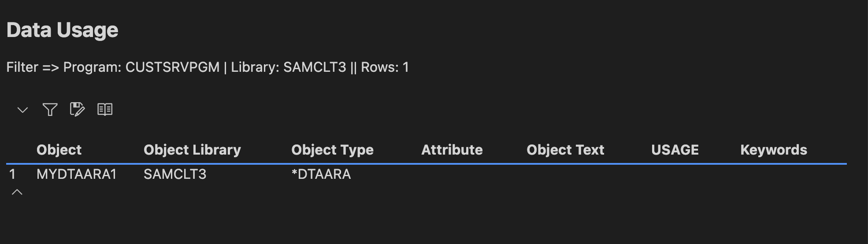
Task: Click the save-as edit icon
Action: [x=77, y=109]
